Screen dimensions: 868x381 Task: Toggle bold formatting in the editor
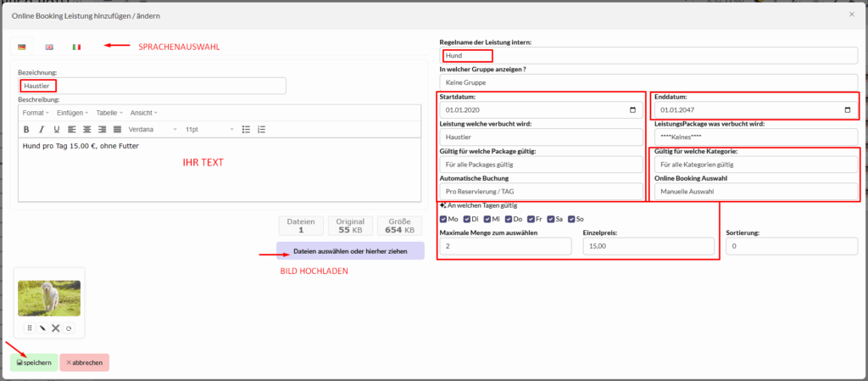coord(26,130)
